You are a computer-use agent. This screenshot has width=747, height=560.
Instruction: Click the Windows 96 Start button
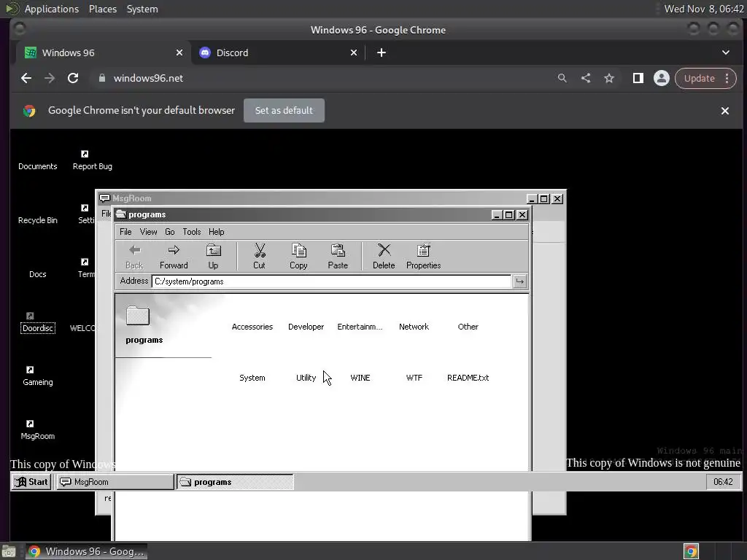[x=31, y=482]
